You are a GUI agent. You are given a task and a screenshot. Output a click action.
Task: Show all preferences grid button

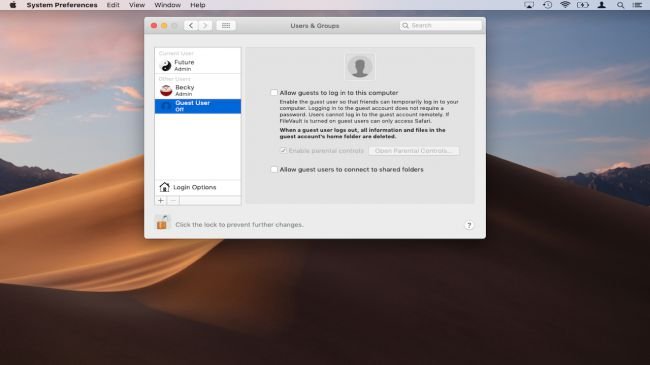226,25
